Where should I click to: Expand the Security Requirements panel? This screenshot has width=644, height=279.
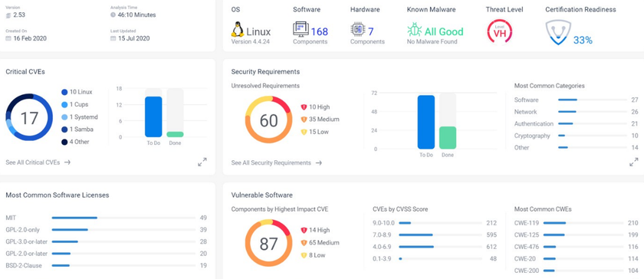(x=634, y=162)
